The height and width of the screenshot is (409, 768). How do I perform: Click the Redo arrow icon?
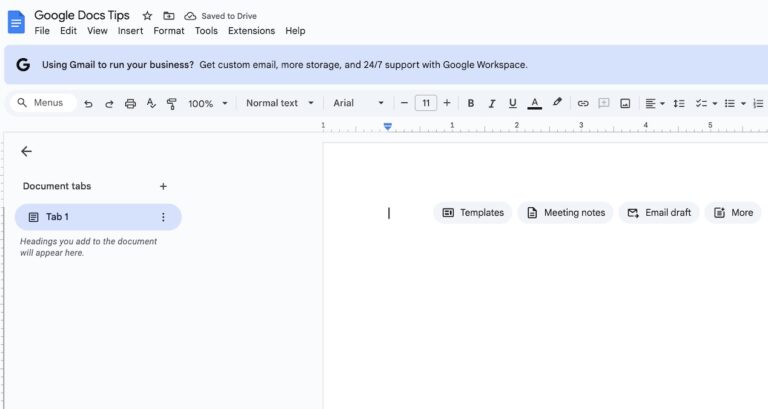point(109,104)
